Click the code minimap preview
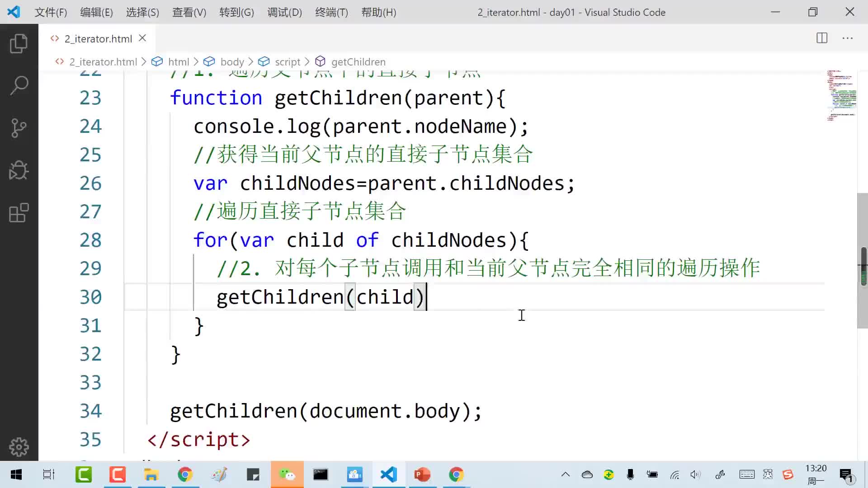 (x=841, y=95)
